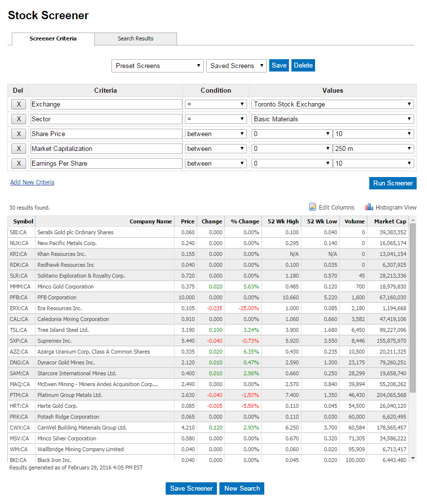Start a New Search
The image size is (427, 504).
(x=242, y=488)
